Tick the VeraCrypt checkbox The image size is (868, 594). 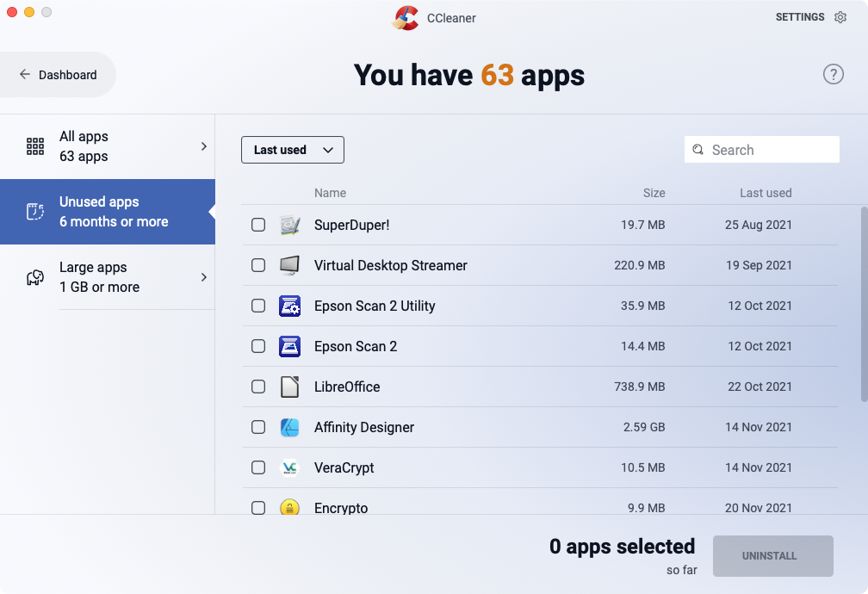pyautogui.click(x=258, y=467)
